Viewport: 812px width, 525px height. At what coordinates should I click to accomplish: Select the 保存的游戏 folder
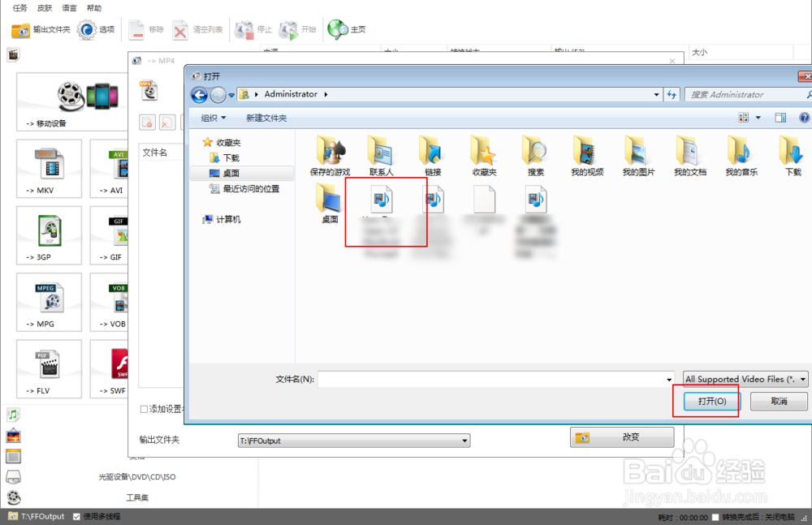click(x=330, y=156)
